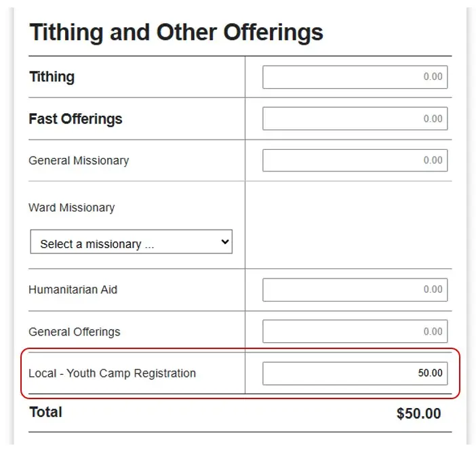The height and width of the screenshot is (450, 476).
Task: Click the missionary dropdown chevron arrow
Action: (x=225, y=241)
